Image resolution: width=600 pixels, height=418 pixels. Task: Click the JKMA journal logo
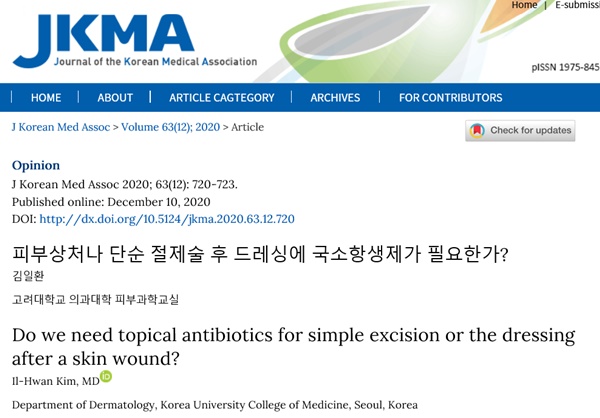135,41
